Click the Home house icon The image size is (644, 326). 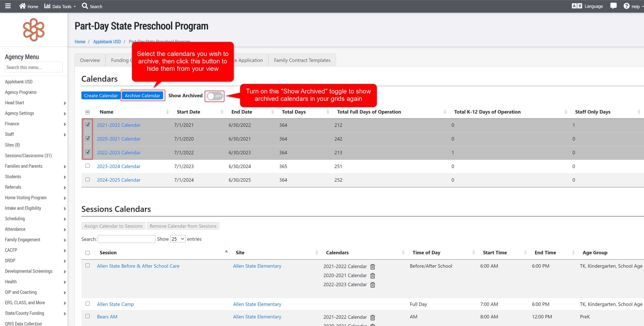pos(22,6)
